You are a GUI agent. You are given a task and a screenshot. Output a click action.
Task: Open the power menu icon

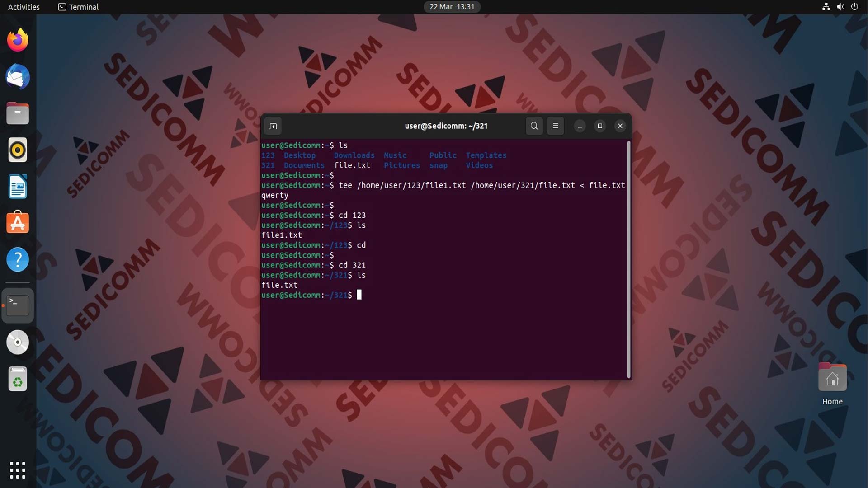854,7
